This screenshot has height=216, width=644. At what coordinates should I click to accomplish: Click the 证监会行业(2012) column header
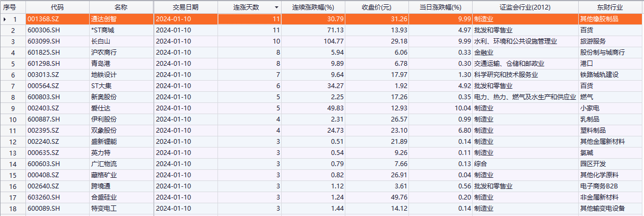point(525,7)
